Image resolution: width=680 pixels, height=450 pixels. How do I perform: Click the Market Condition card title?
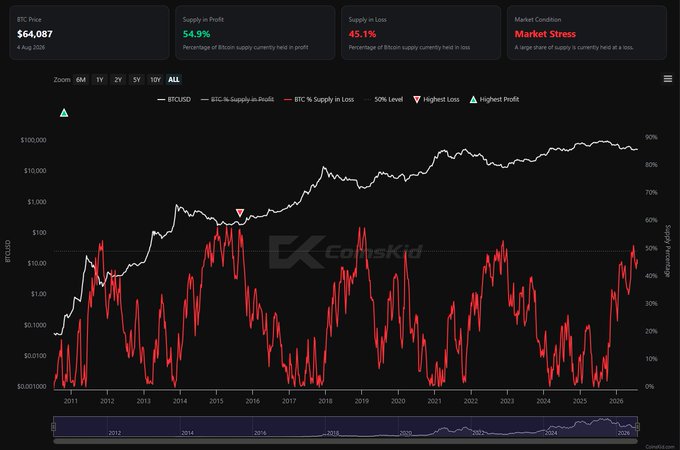[x=538, y=20]
